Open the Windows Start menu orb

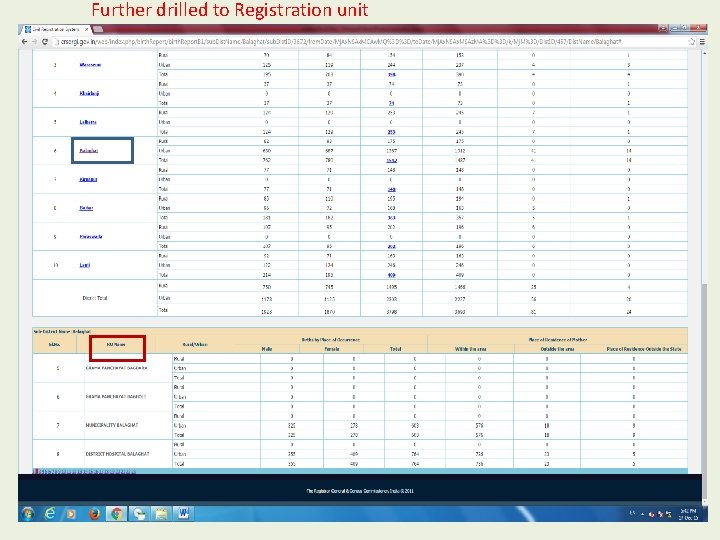(x=28, y=513)
